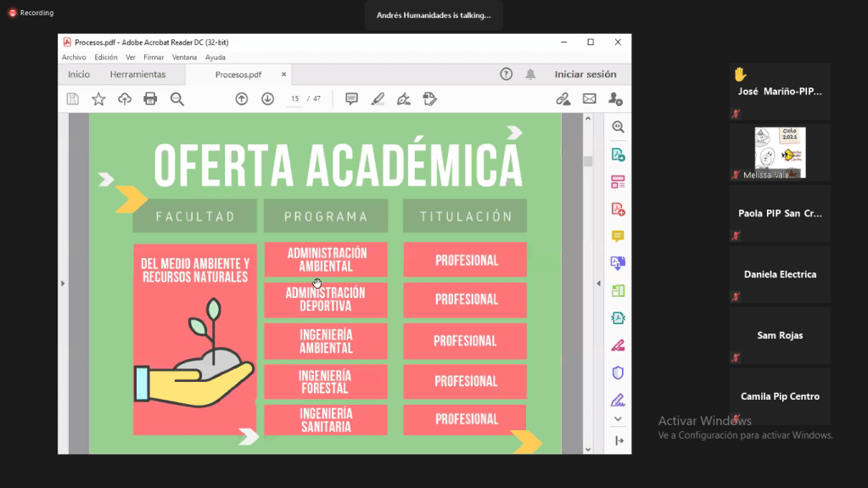The image size is (868, 488).
Task: Show more tools with sidebar chevron
Action: (618, 419)
